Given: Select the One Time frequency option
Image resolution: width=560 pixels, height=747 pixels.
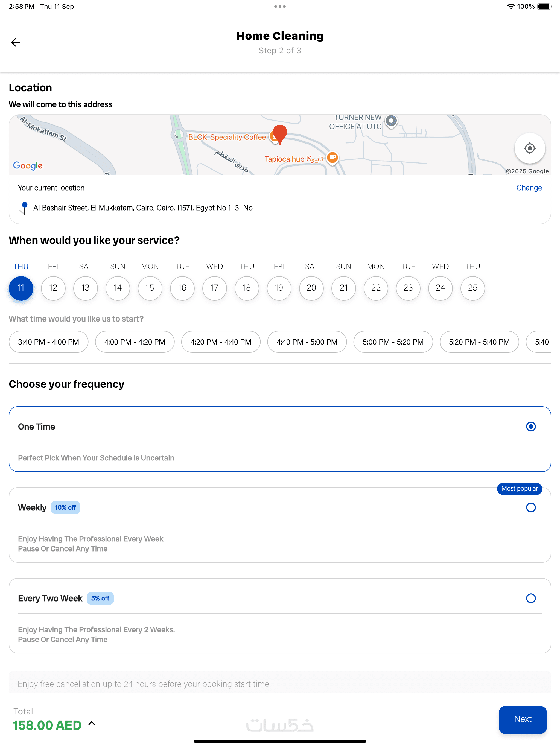Looking at the screenshot, I should [531, 427].
